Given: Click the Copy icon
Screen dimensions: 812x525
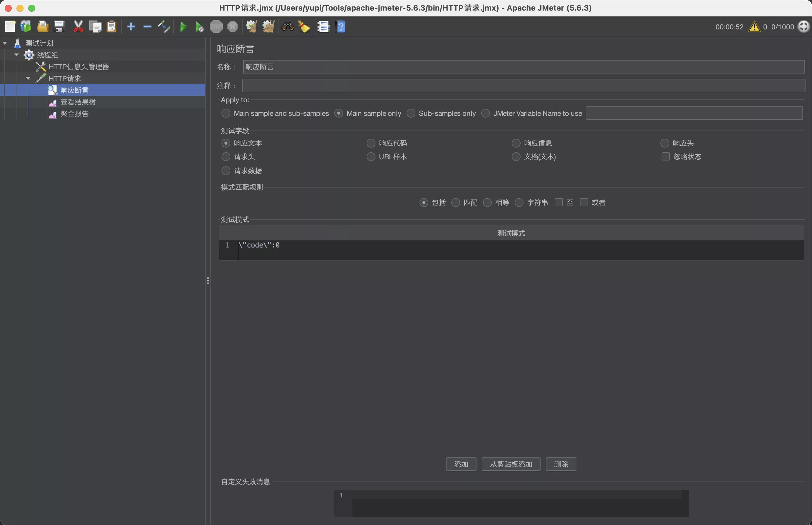Looking at the screenshot, I should (x=95, y=26).
